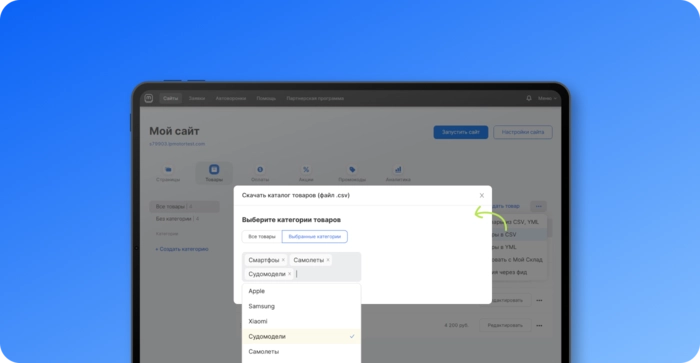Choose Apple from the category dropdown
The width and height of the screenshot is (700, 363).
tap(301, 291)
